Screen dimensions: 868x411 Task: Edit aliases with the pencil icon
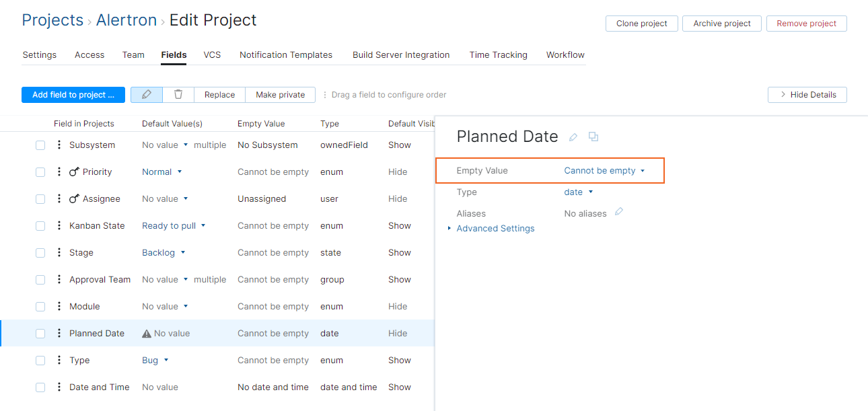[619, 212]
